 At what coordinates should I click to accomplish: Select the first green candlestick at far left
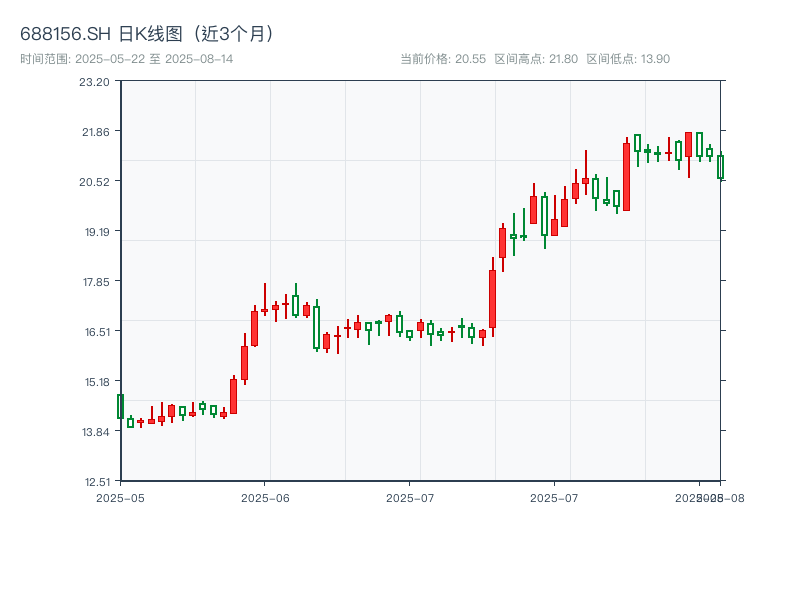coord(120,406)
